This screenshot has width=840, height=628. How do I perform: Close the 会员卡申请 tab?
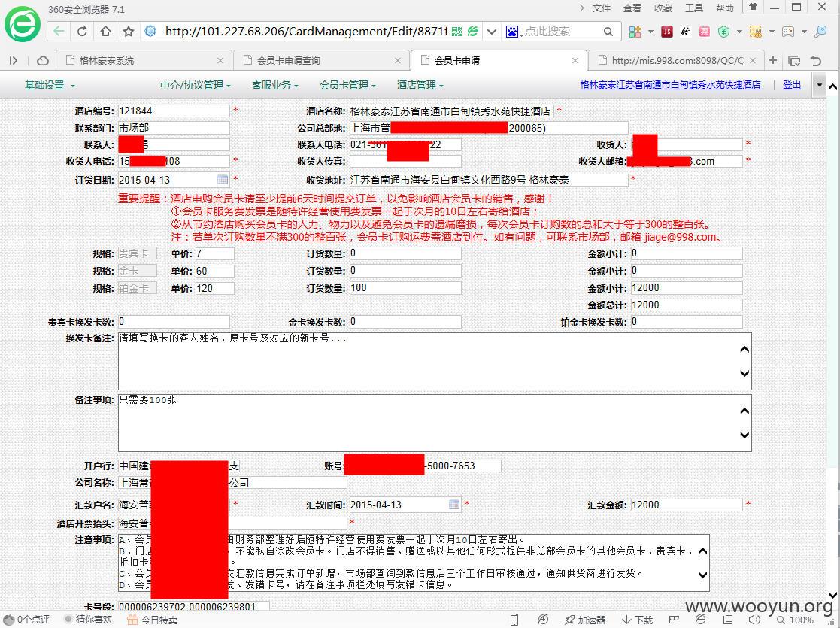pyautogui.click(x=575, y=61)
